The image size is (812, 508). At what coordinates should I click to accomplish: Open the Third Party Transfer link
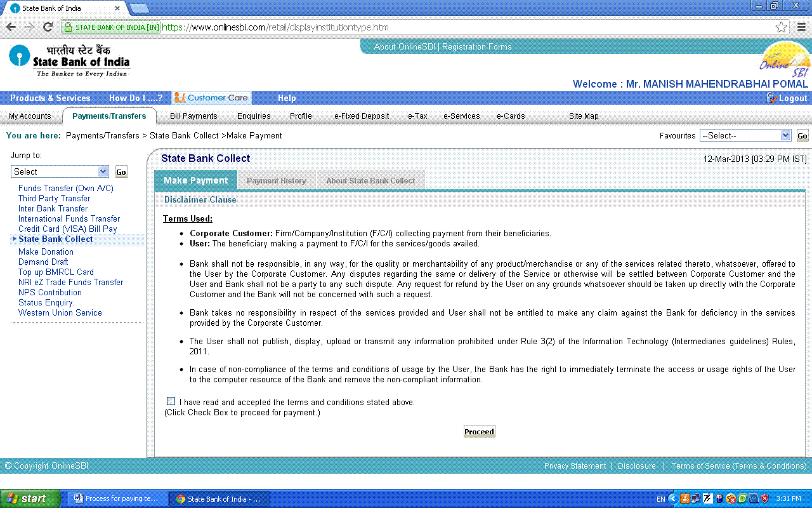[x=54, y=199]
